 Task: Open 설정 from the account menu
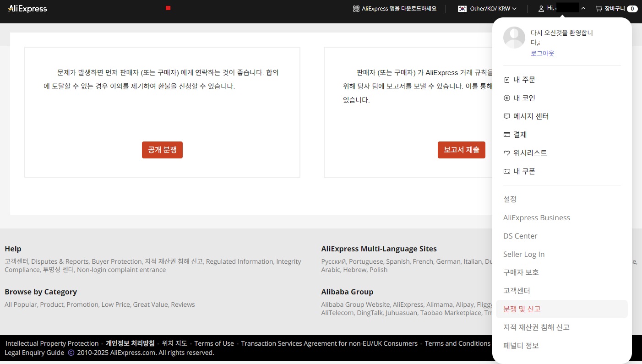[510, 199]
